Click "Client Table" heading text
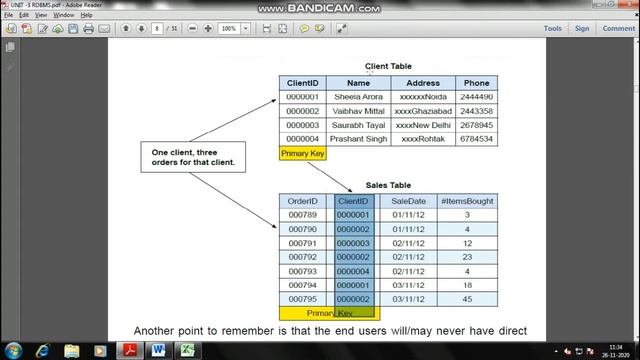 (x=388, y=66)
